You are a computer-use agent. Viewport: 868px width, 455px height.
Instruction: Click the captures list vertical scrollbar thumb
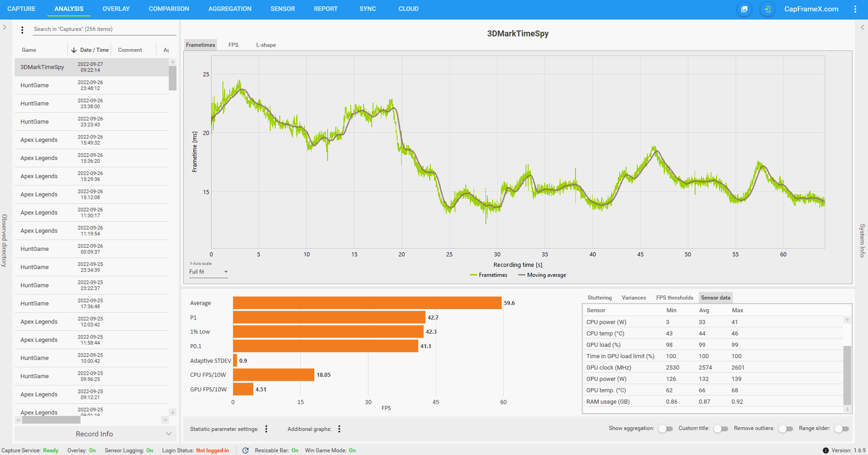tap(172, 78)
